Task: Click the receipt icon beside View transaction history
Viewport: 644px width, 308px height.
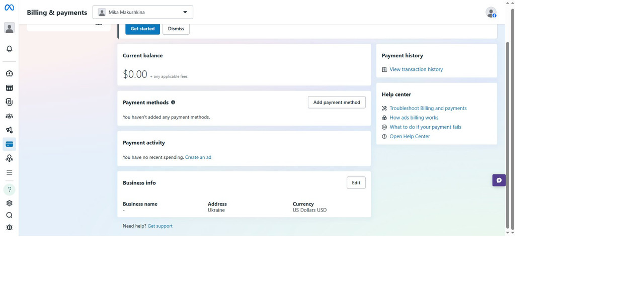Action: point(384,70)
